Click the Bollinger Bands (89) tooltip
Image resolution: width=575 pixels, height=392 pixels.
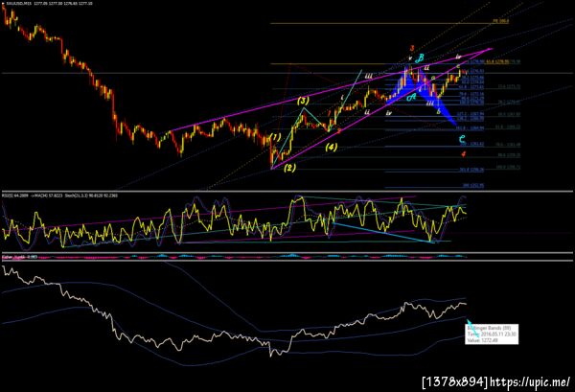tap(492, 334)
